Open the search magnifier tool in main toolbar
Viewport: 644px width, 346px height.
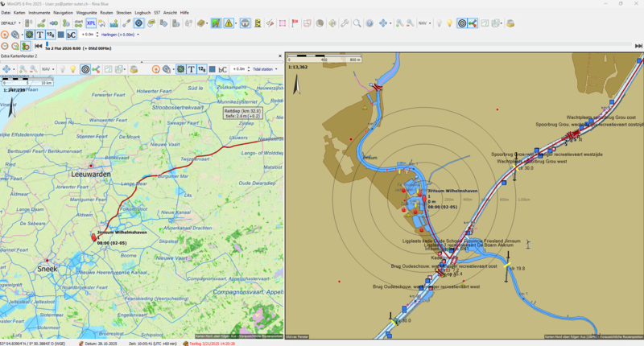pos(357,23)
